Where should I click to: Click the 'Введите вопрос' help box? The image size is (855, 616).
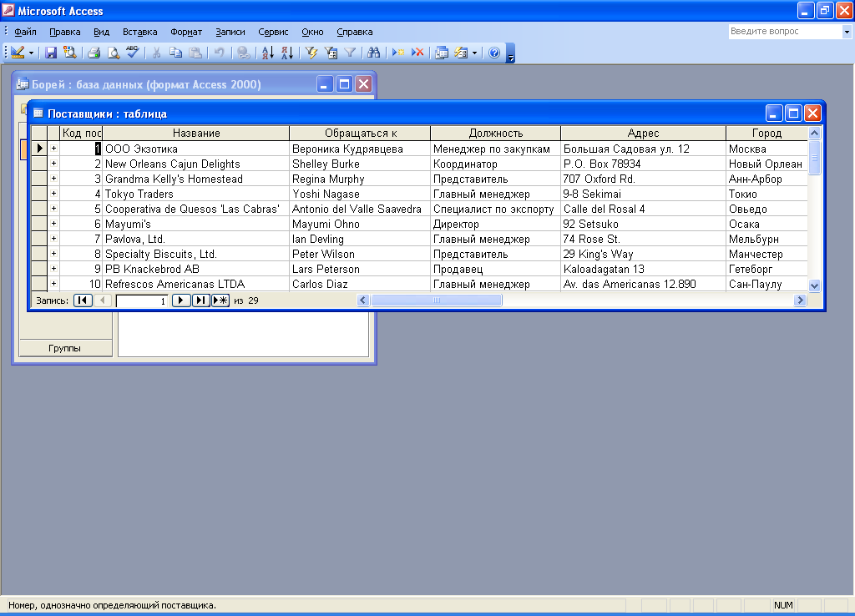(x=785, y=32)
